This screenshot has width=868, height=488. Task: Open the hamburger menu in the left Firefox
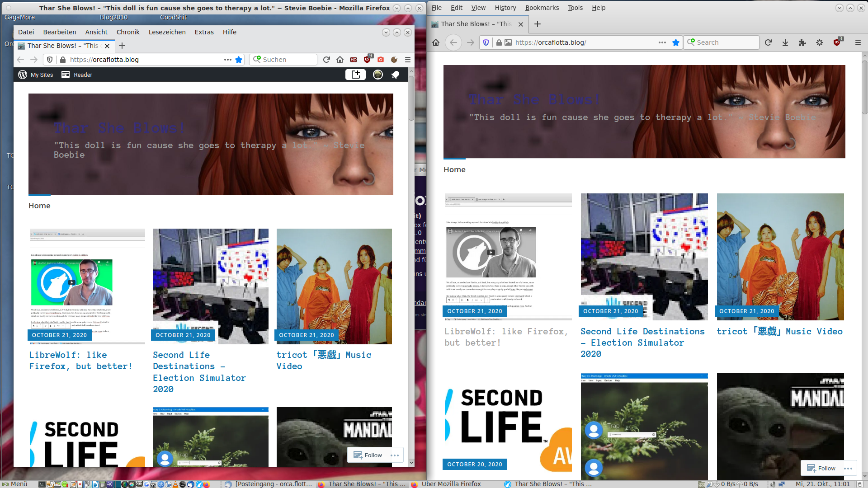point(408,60)
